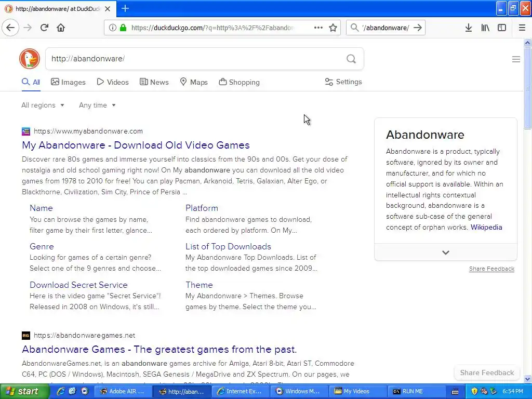Open page actions three-dot menu
532x399 pixels.
pyautogui.click(x=318, y=28)
